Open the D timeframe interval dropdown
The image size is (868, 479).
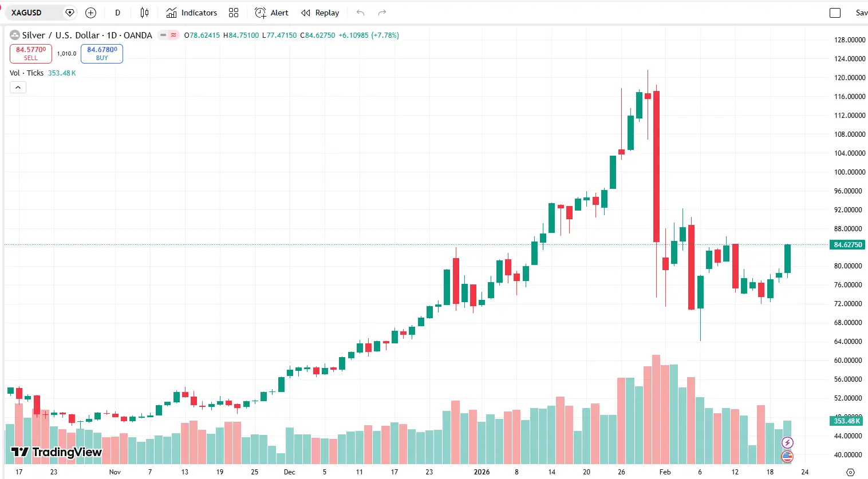(x=118, y=13)
